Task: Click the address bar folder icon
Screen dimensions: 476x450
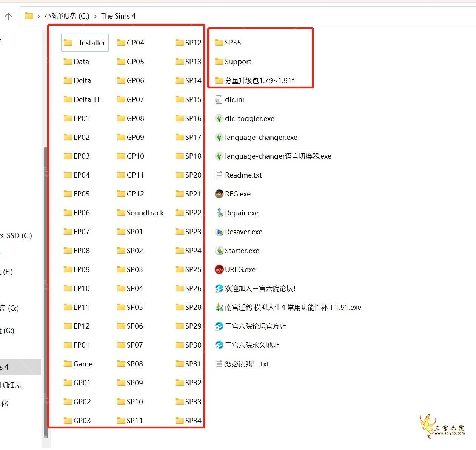Action: click(x=29, y=16)
